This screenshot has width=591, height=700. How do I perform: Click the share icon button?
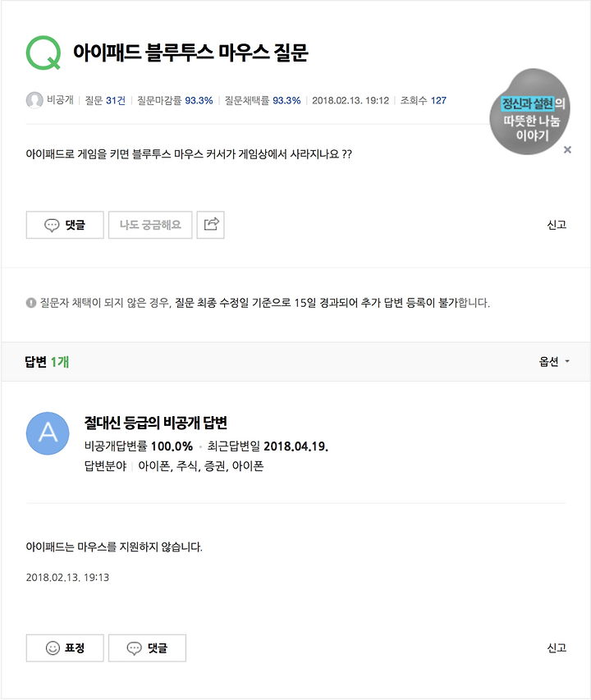[x=211, y=225]
